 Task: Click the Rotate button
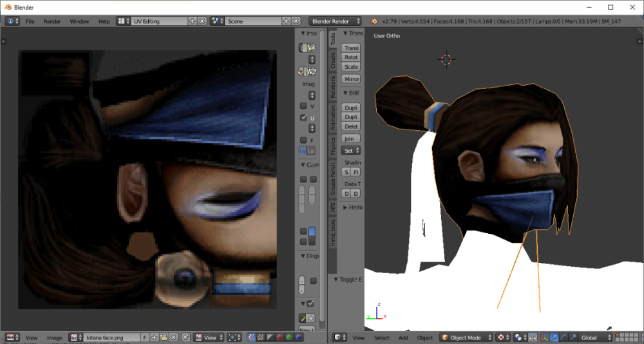coord(351,57)
